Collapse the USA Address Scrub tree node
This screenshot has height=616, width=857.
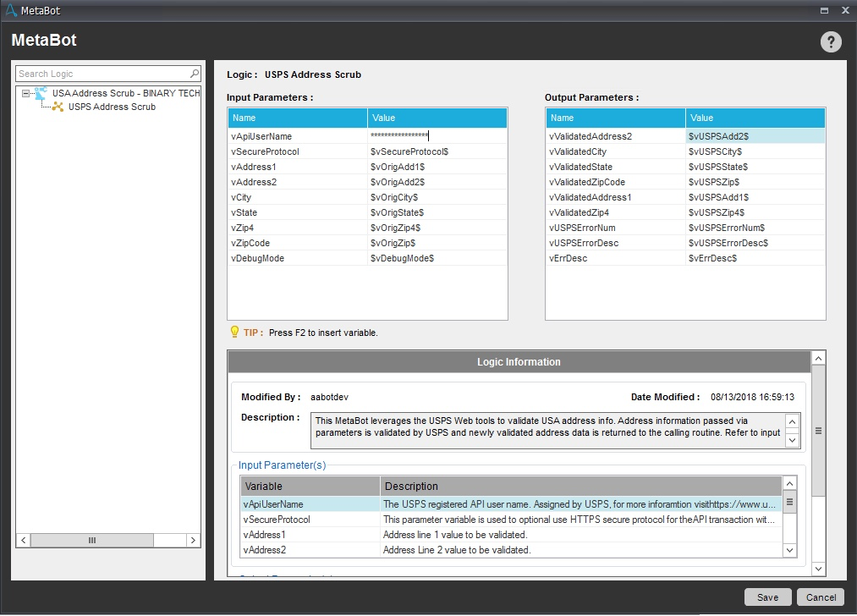[x=26, y=93]
